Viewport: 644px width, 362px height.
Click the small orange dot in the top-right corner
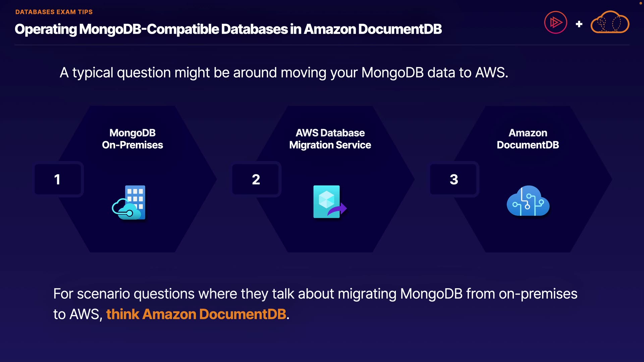click(640, 3)
